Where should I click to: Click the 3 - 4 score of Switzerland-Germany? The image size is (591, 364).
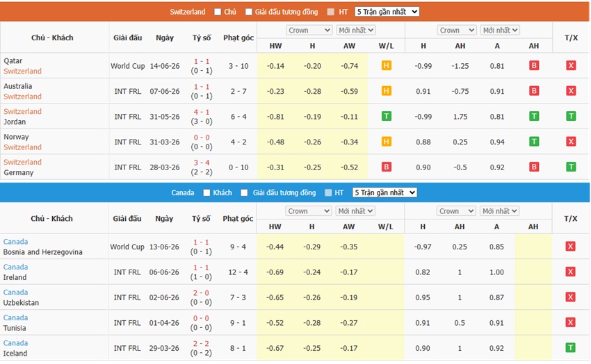tap(202, 163)
